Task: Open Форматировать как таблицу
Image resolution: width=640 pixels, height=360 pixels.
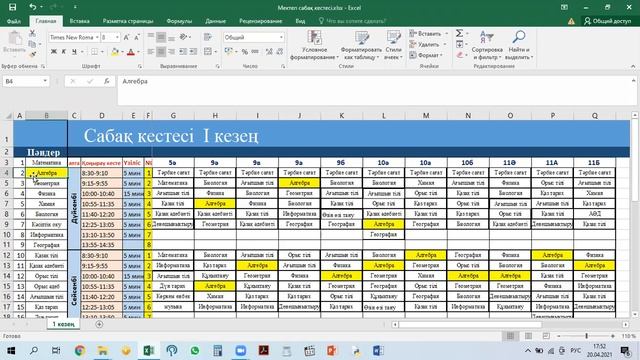Action: point(361,45)
